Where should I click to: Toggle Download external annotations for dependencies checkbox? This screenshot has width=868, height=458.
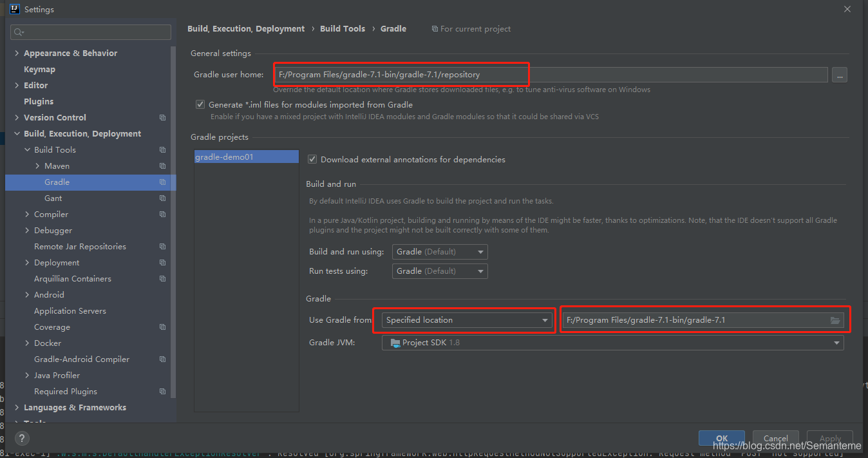[312, 159]
